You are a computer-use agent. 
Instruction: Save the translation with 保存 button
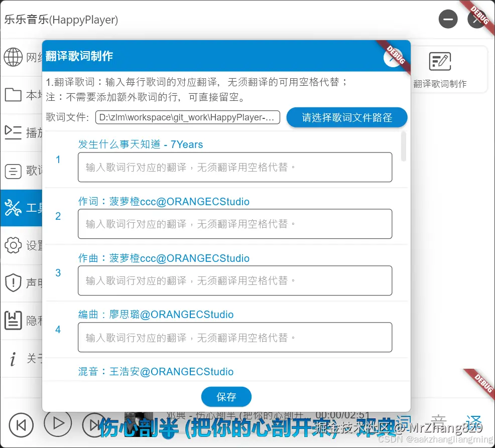click(226, 396)
